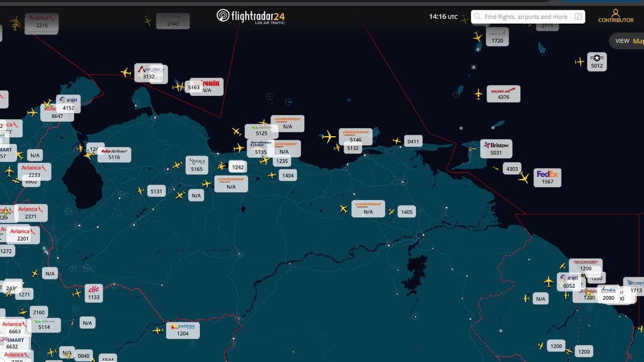Click the flightradar24 logo
Image resolution: width=644 pixels, height=362 pixels.
pos(251,16)
